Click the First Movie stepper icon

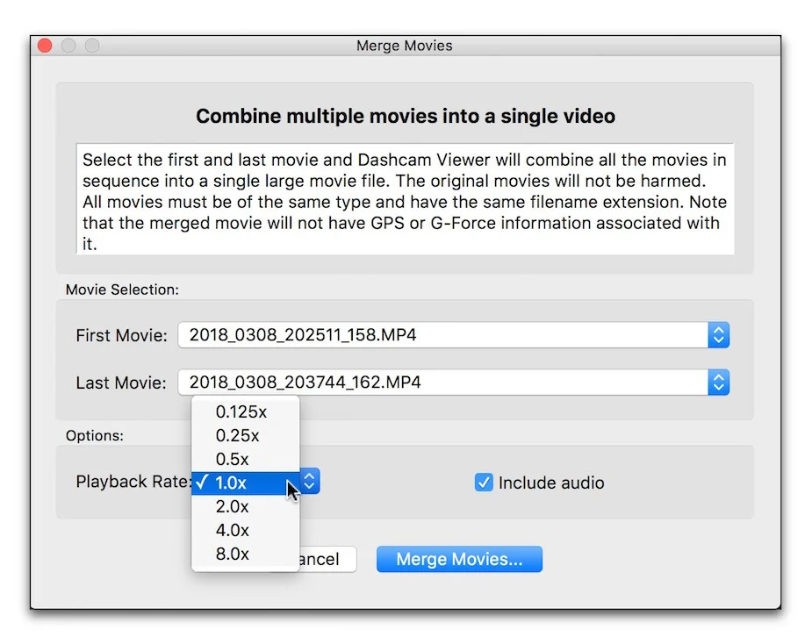pyautogui.click(x=717, y=334)
